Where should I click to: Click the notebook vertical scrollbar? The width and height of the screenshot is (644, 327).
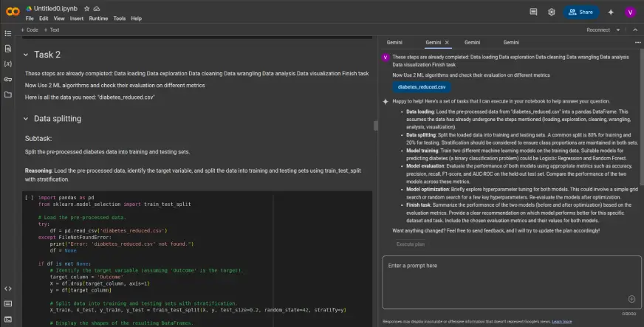point(375,125)
